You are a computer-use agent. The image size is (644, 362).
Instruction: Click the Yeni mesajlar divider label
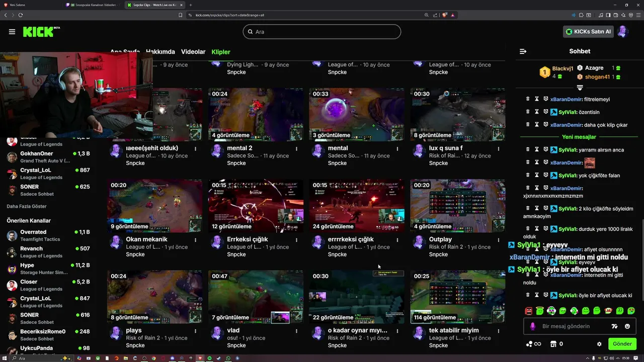579,137
